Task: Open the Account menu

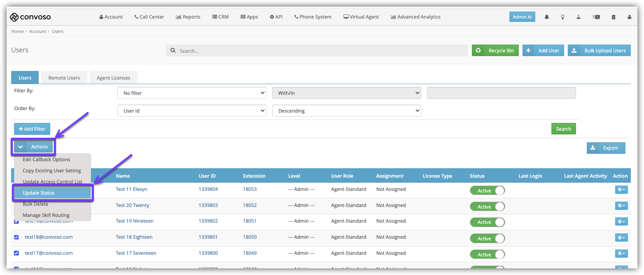Action: point(111,17)
